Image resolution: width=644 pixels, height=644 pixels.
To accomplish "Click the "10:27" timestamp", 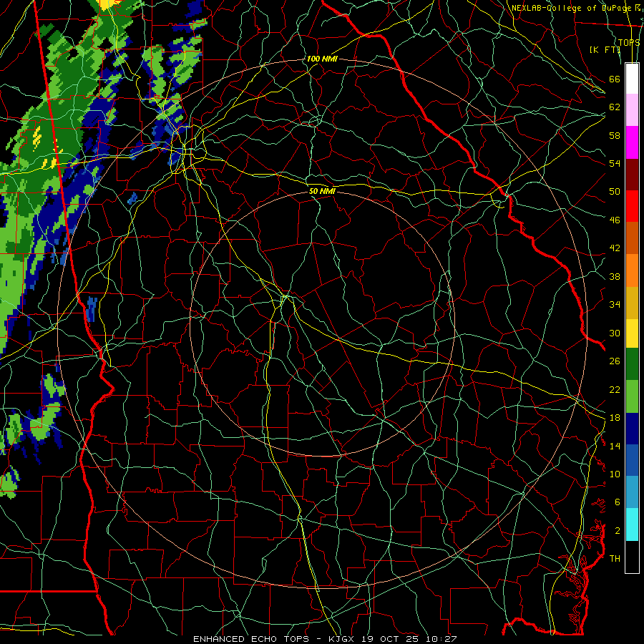I will (441, 639).
